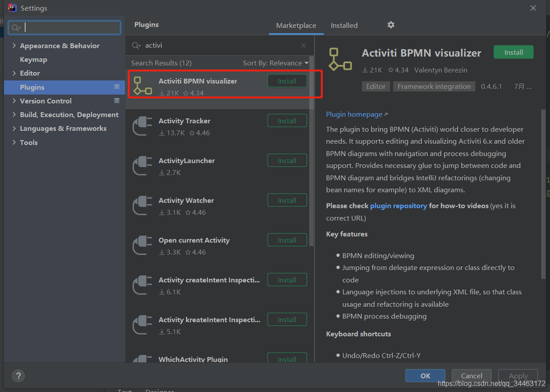Clear the 'activi' search text with X
Screen dimensions: 550x392
[x=303, y=46]
